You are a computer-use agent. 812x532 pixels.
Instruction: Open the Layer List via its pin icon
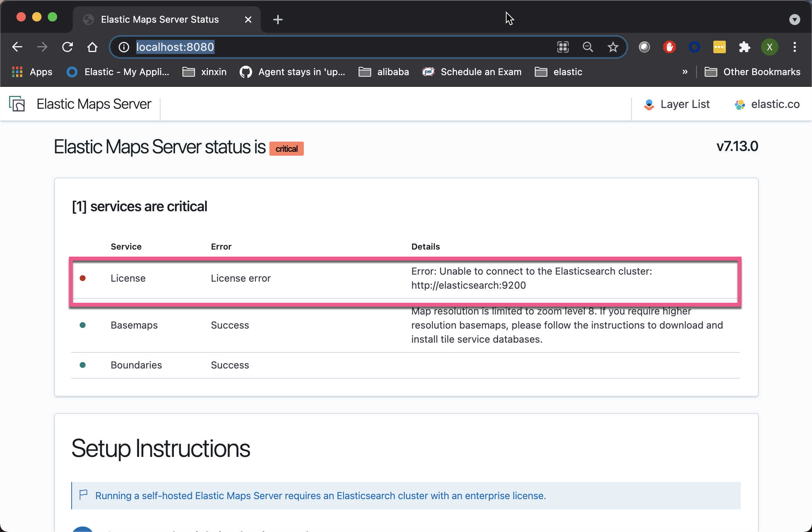click(x=649, y=104)
